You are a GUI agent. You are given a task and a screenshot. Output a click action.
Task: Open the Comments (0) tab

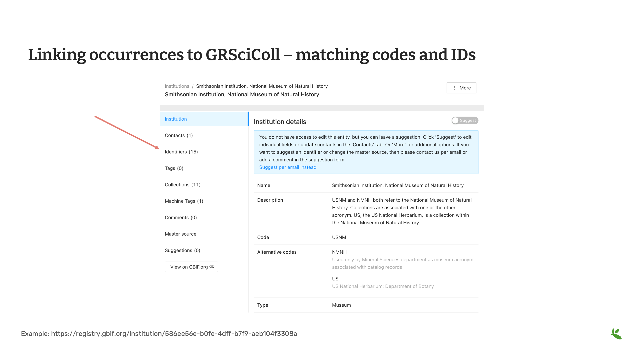click(x=180, y=218)
